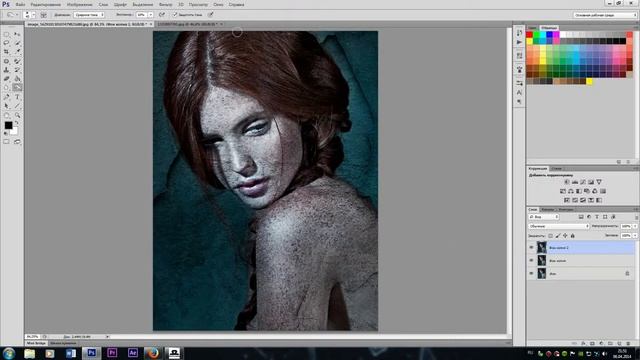This screenshot has width=640, height=360.
Task: Add a Levels adjustment layer
Action: (x=575, y=182)
